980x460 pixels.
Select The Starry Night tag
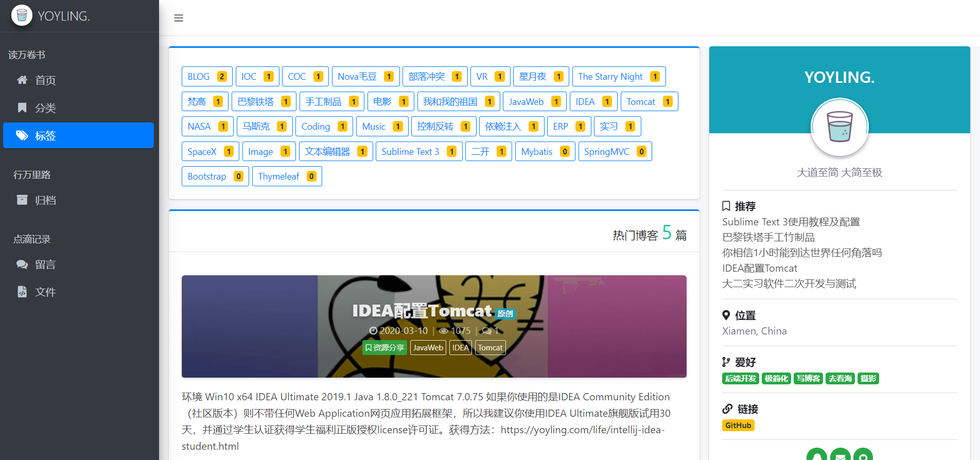[619, 77]
